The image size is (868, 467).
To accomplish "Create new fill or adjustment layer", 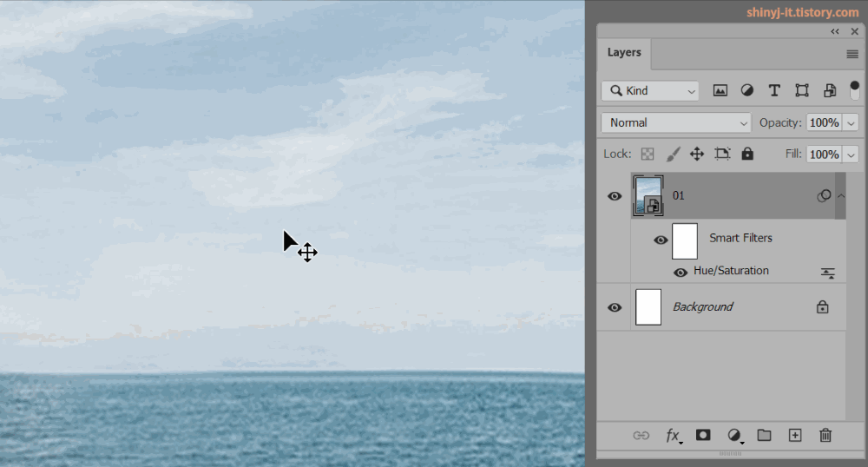I will [x=734, y=436].
